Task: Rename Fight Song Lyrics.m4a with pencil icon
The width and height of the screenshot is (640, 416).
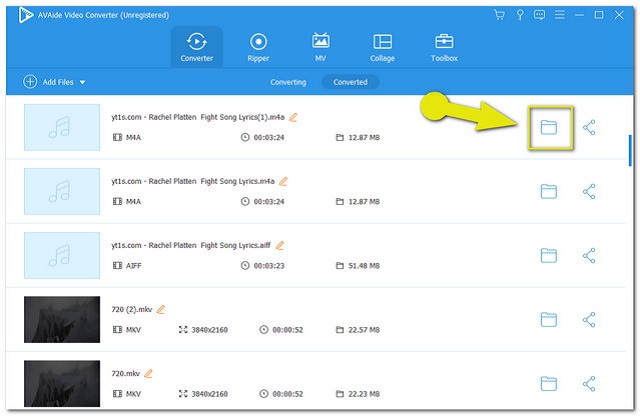Action: click(x=283, y=181)
